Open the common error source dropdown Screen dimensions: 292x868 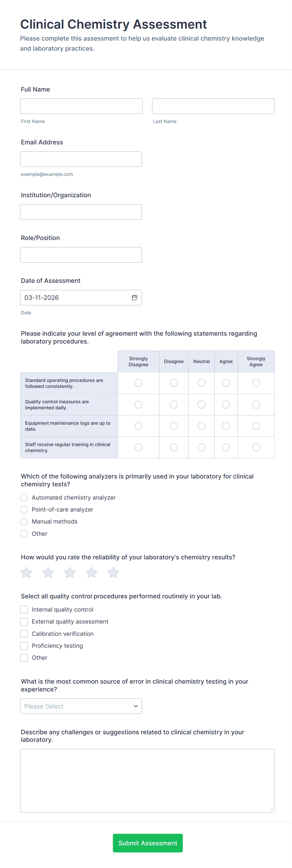[x=81, y=706]
